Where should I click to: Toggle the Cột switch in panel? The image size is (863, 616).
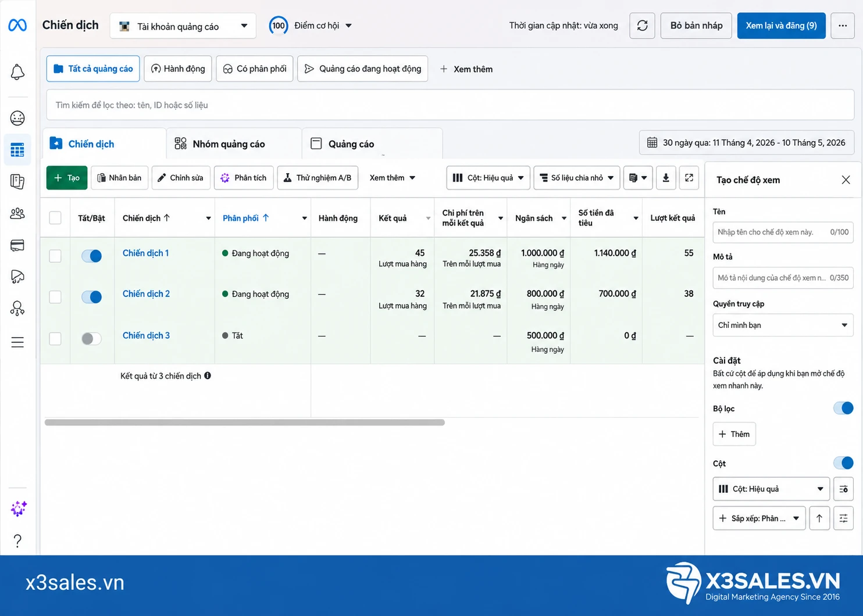point(843,463)
